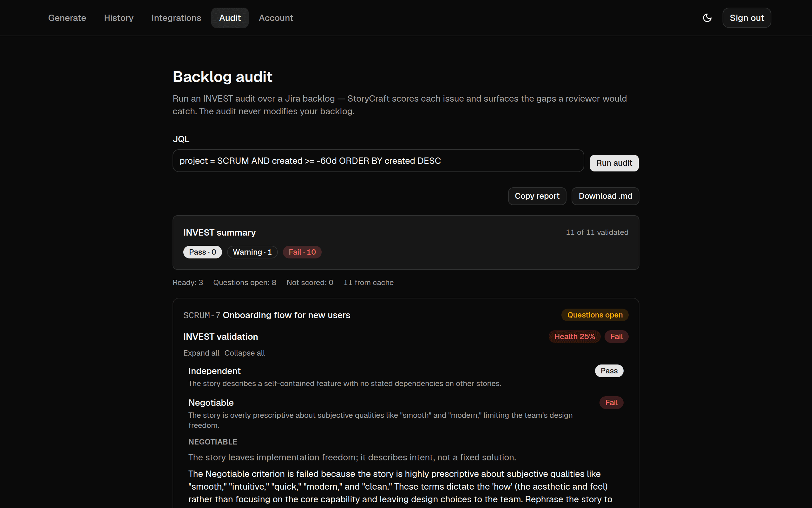The image size is (812, 508).
Task: Filter by the Fail · 10 badge
Action: pyautogui.click(x=302, y=252)
